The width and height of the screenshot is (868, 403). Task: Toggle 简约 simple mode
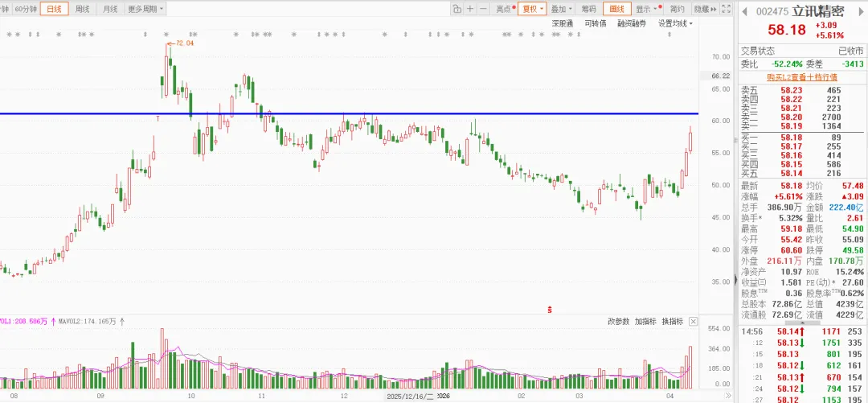pyautogui.click(x=677, y=9)
